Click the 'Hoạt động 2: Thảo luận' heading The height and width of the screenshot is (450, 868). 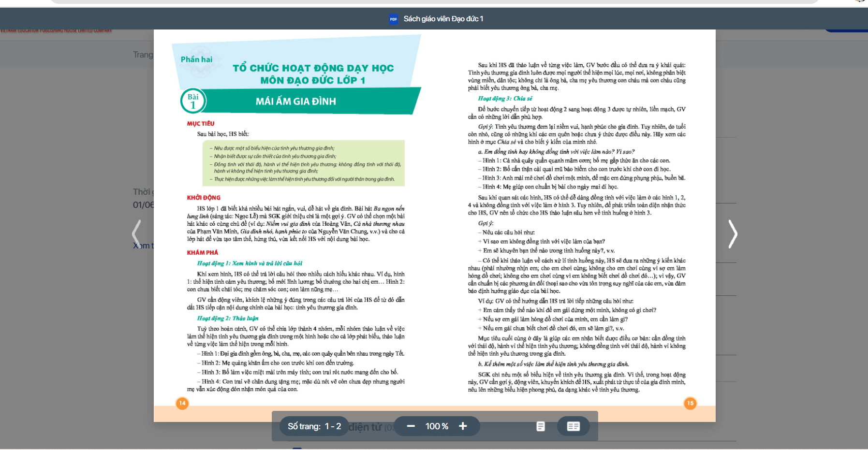[x=228, y=319]
